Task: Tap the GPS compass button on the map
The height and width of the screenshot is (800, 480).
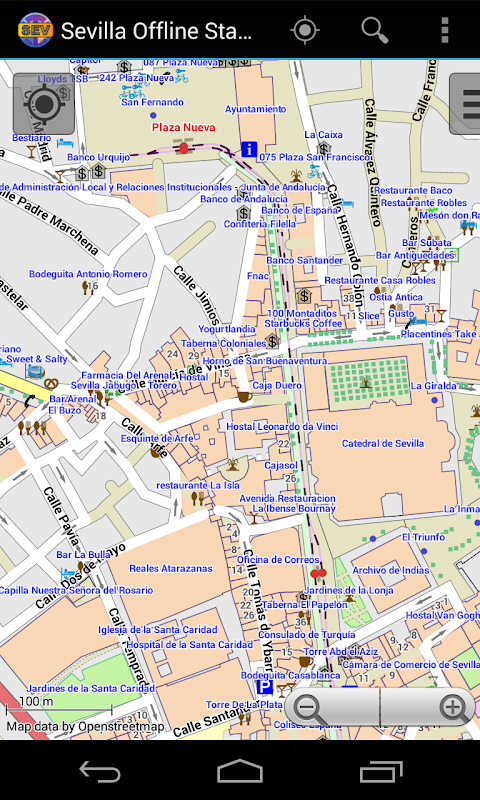Action: 44,104
